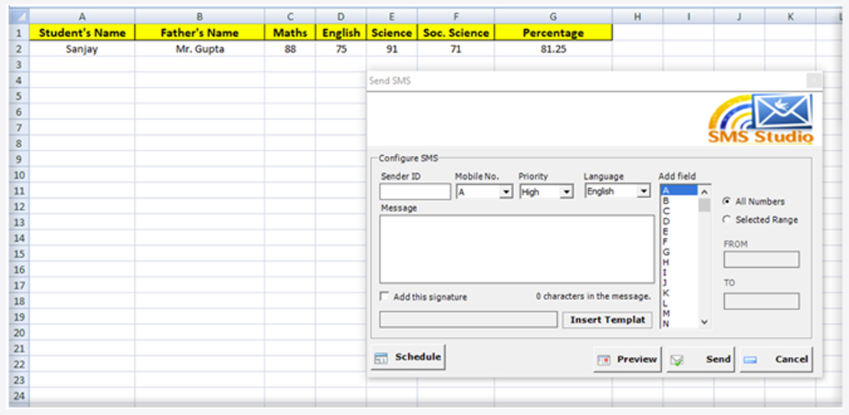Select field K in Add field list

point(679,293)
